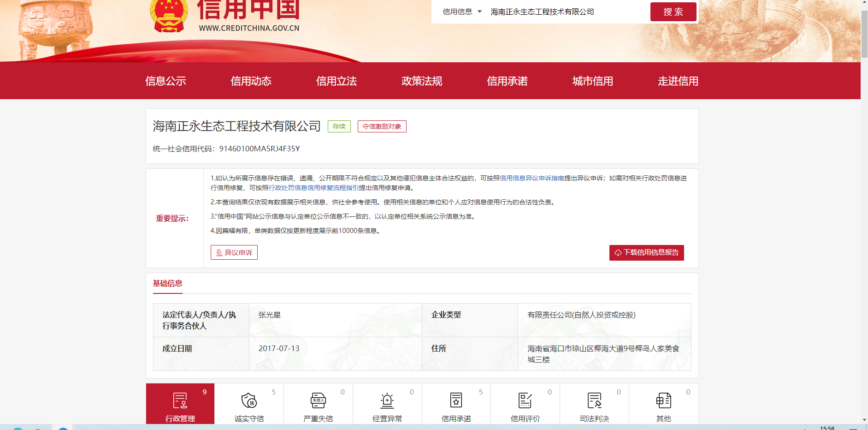The width and height of the screenshot is (868, 430).
Task: Click the 异议申诉 button
Action: (x=234, y=252)
